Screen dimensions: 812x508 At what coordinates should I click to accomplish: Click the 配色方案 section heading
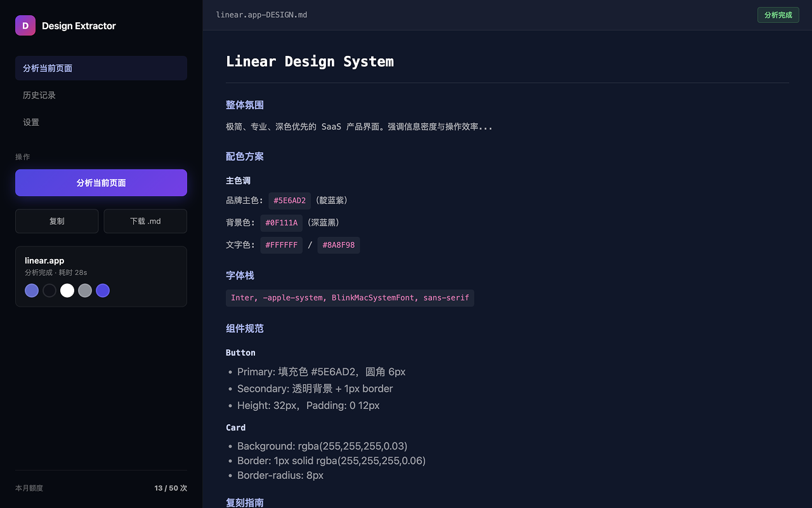[x=245, y=157]
